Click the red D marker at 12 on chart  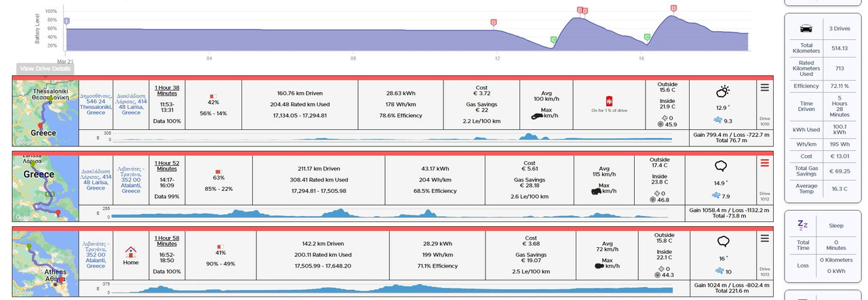(x=493, y=22)
